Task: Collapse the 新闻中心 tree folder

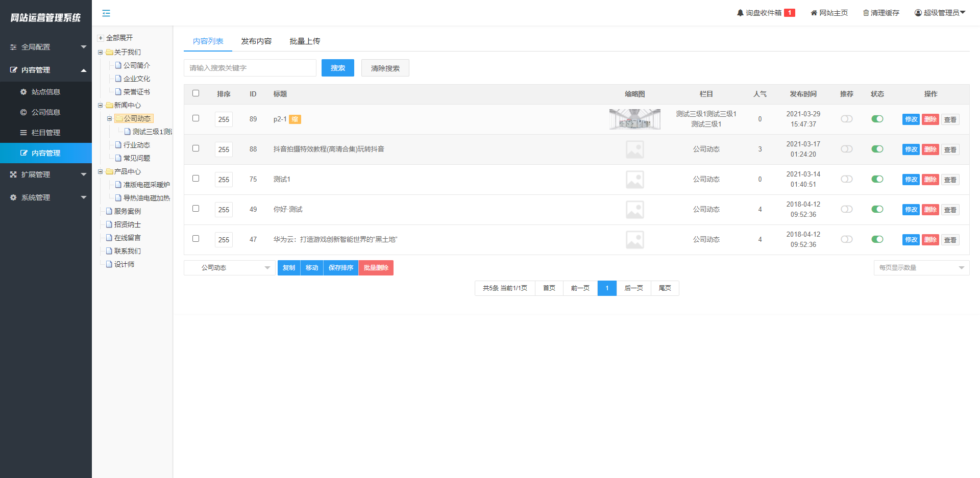Action: click(101, 105)
